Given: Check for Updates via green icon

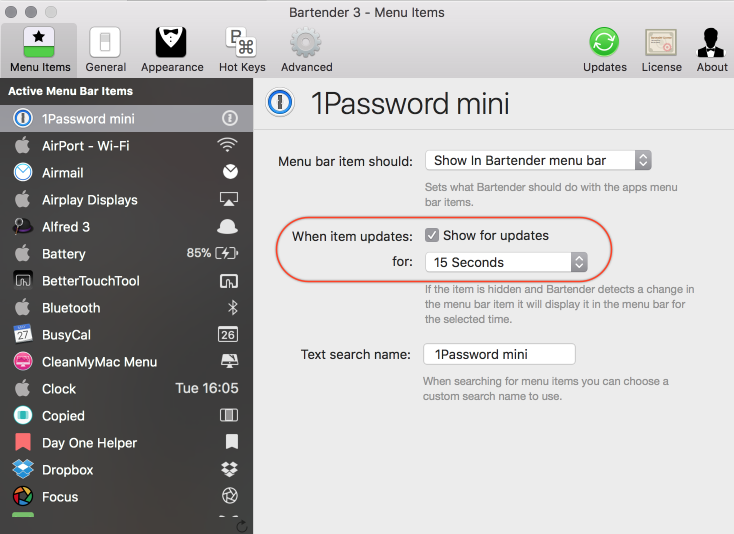Looking at the screenshot, I should click(604, 50).
